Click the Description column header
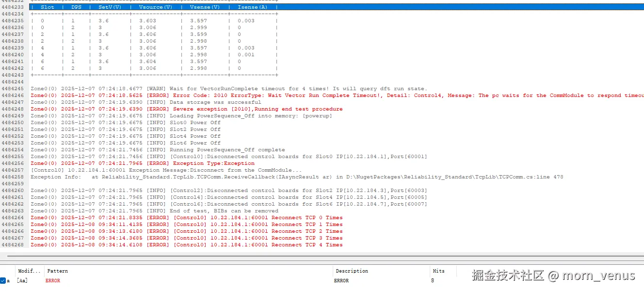The width and height of the screenshot is (644, 291). point(352,271)
